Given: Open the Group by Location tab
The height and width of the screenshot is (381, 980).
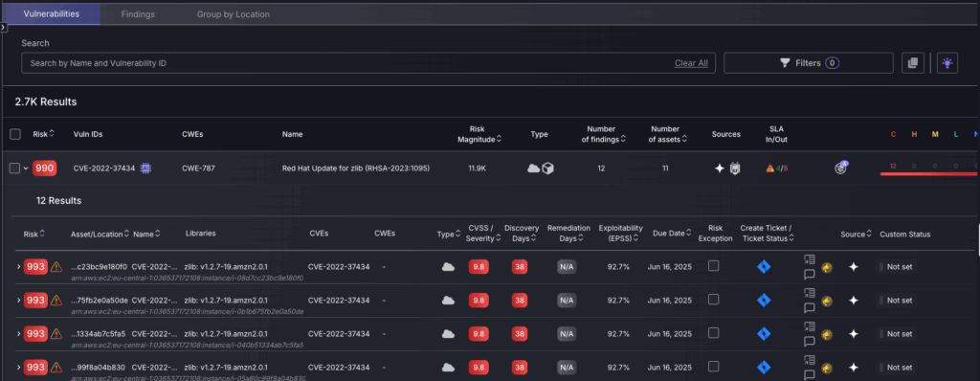Looking at the screenshot, I should pyautogui.click(x=234, y=13).
